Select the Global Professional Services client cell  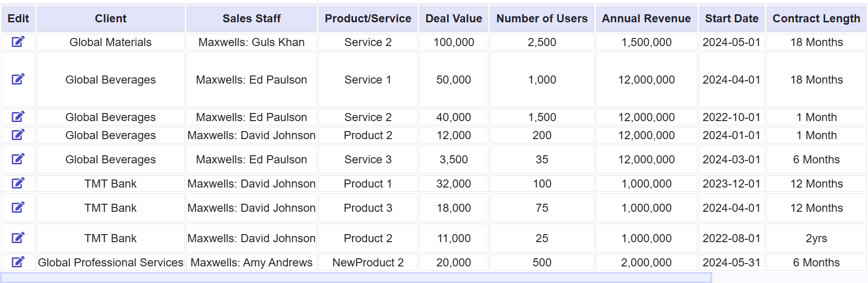click(x=110, y=263)
